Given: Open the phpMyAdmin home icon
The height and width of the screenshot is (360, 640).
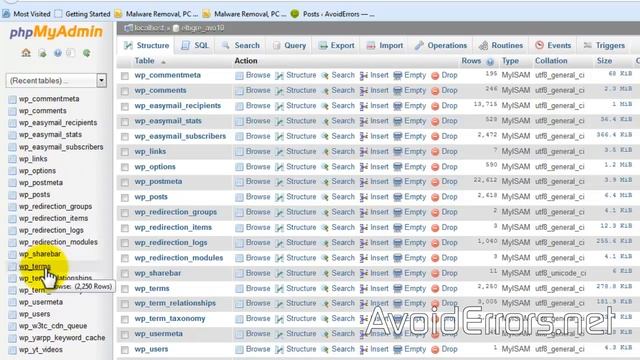Looking at the screenshot, I should [x=26, y=53].
